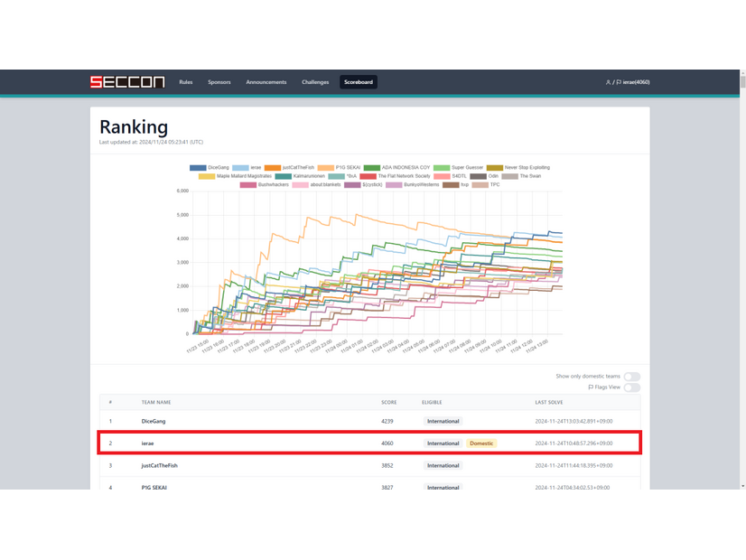
Task: Select the Scoreboard tab
Action: coord(358,82)
